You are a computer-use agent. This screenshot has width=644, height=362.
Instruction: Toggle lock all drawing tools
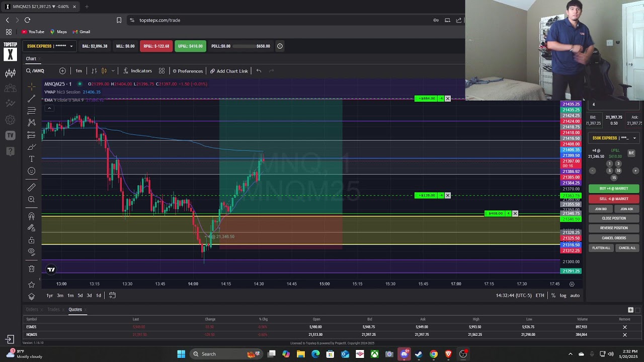coord(32,240)
